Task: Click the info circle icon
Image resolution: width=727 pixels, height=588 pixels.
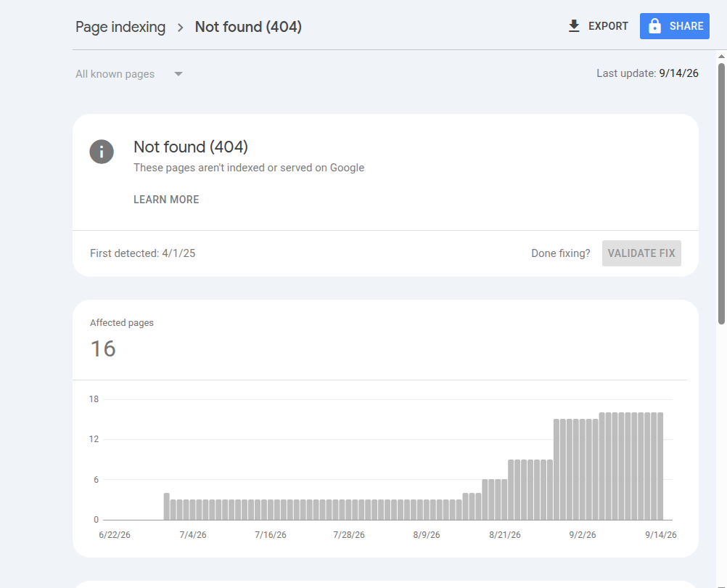Action: click(102, 152)
